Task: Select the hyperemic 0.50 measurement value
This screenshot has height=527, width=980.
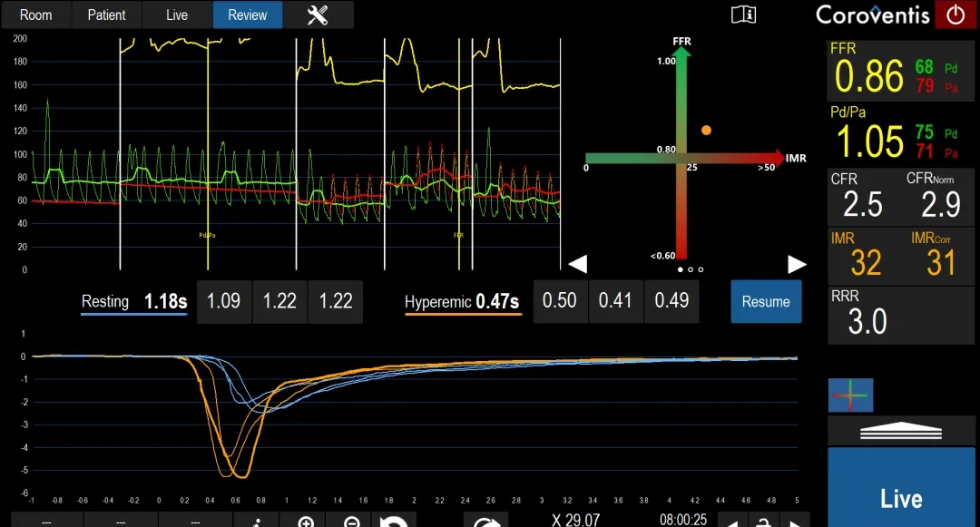Action: 560,302
